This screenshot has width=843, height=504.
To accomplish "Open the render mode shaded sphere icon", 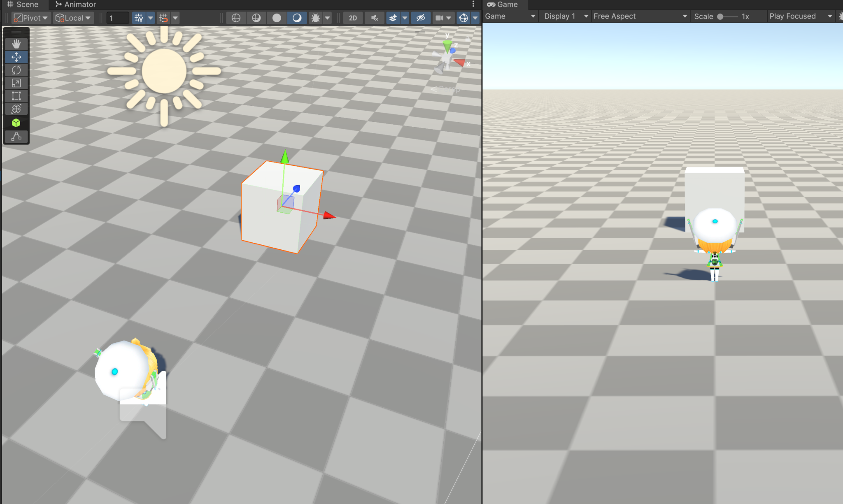I will (277, 18).
